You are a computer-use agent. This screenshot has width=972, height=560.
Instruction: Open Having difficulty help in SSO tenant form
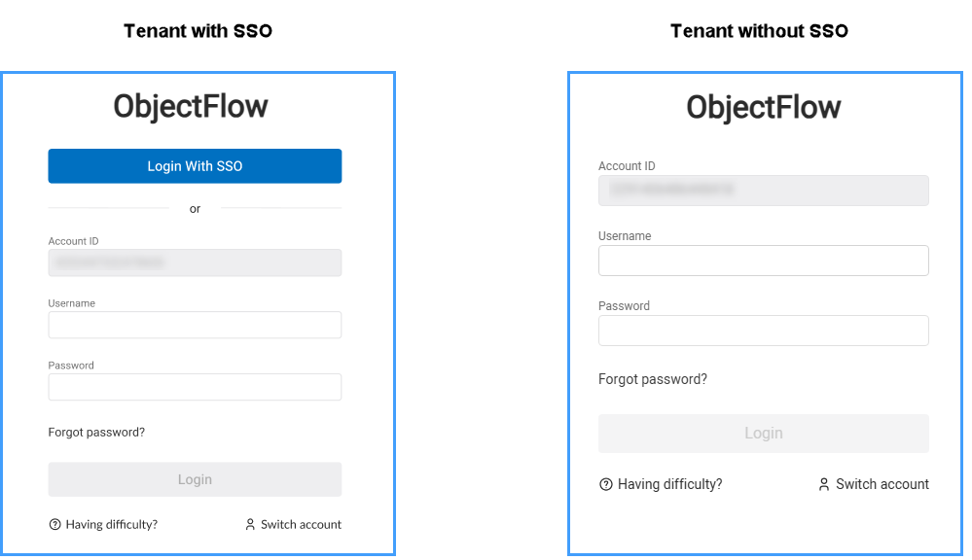[111, 525]
